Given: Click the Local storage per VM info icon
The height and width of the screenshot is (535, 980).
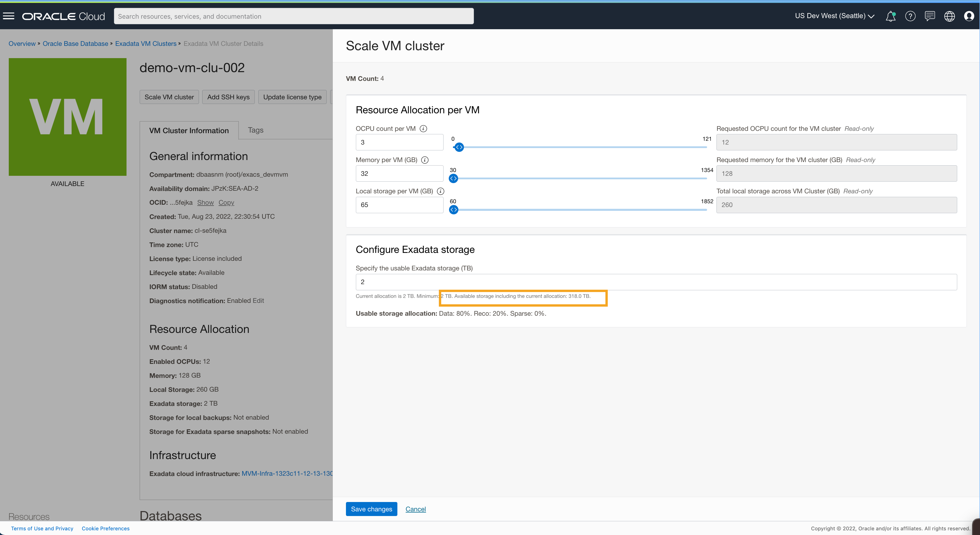Looking at the screenshot, I should (440, 191).
